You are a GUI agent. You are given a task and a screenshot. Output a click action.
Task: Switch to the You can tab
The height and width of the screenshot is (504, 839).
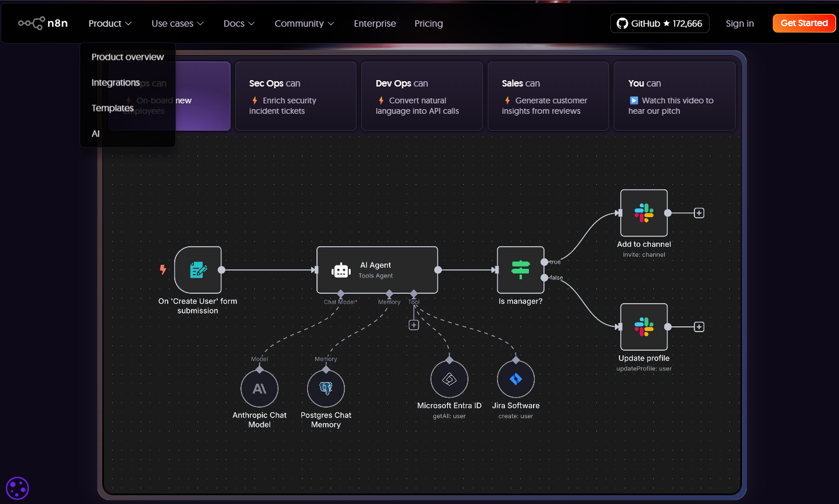tap(675, 96)
